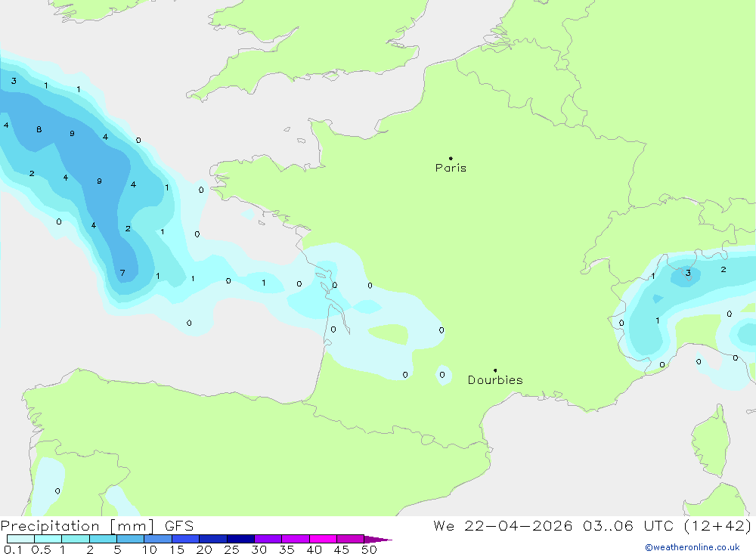
Task: Click the Dourbies town label
Action: [x=495, y=380]
